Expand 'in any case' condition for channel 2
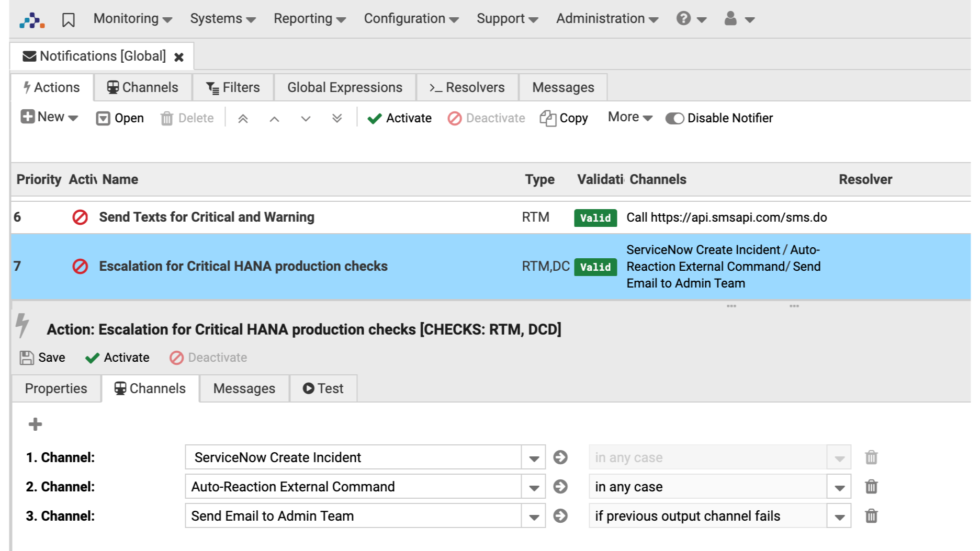The image size is (980, 551). click(x=839, y=487)
